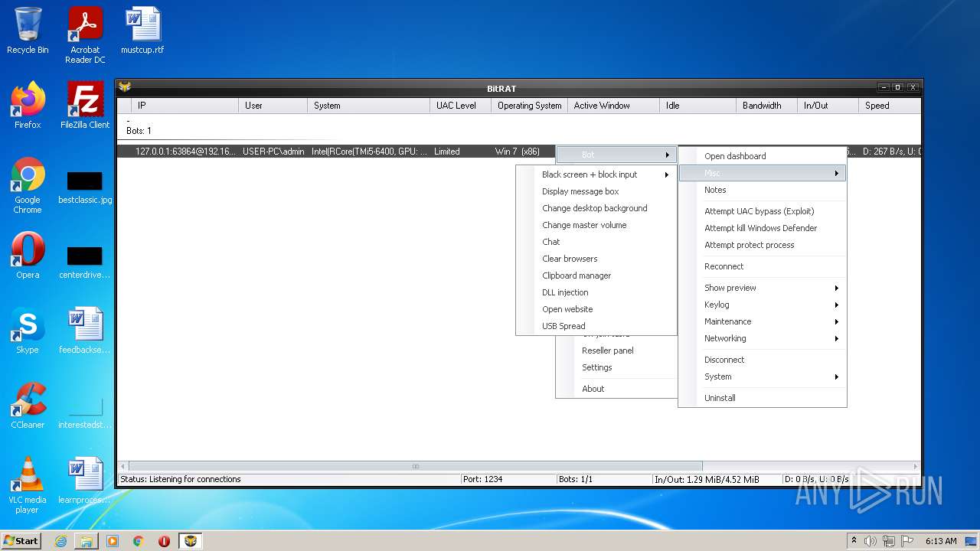This screenshot has height=551, width=980.
Task: Click the Start button
Action: 21,541
